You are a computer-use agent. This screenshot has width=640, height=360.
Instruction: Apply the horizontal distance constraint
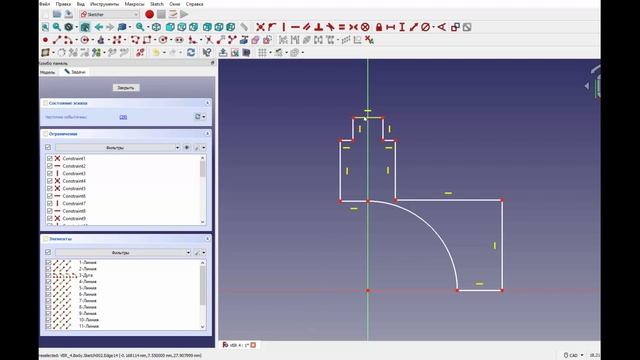pyautogui.click(x=391, y=27)
